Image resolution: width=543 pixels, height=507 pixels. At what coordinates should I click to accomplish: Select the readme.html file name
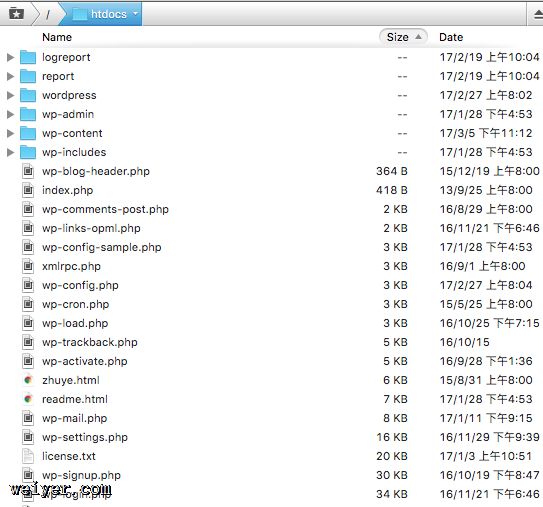tap(75, 399)
